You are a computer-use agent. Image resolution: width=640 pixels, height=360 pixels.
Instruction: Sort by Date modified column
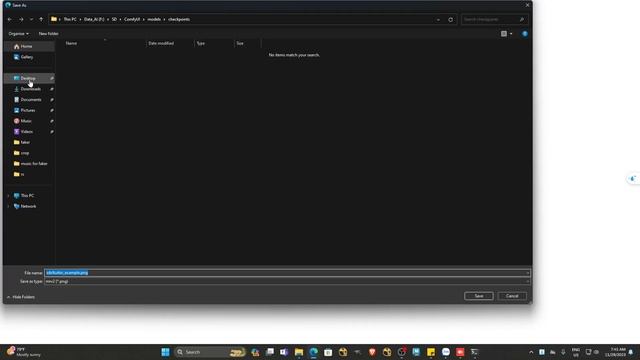161,43
